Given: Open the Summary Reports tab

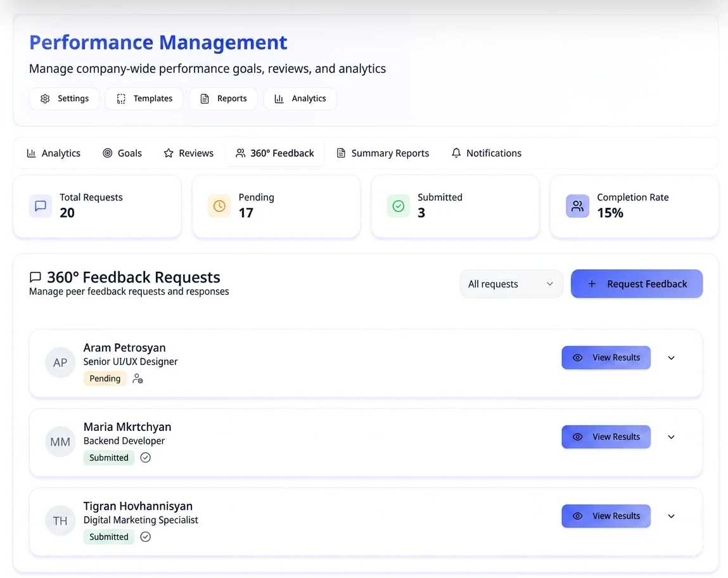Looking at the screenshot, I should pyautogui.click(x=383, y=153).
